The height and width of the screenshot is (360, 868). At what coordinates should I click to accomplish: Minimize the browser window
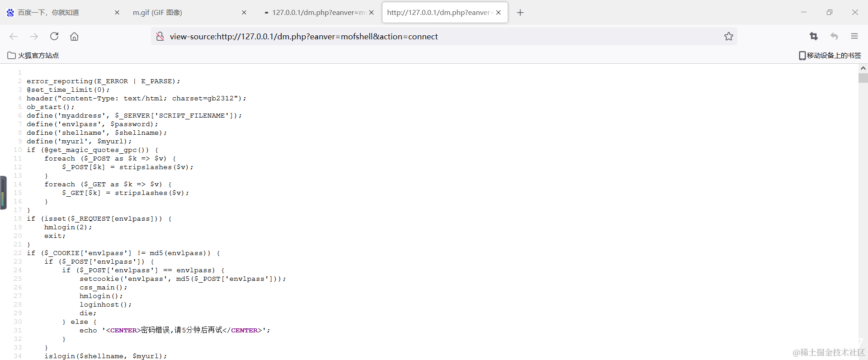[x=804, y=13]
